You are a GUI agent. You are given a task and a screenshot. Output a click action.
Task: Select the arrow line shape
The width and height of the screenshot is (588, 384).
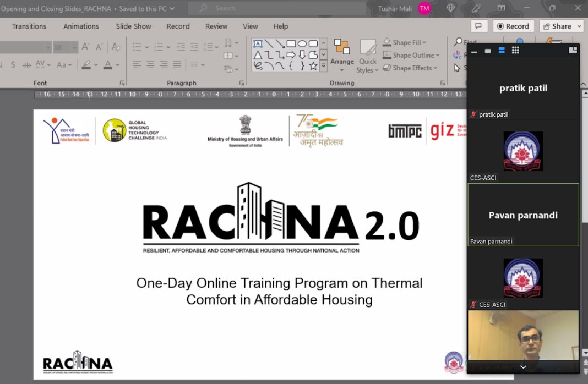click(x=280, y=44)
